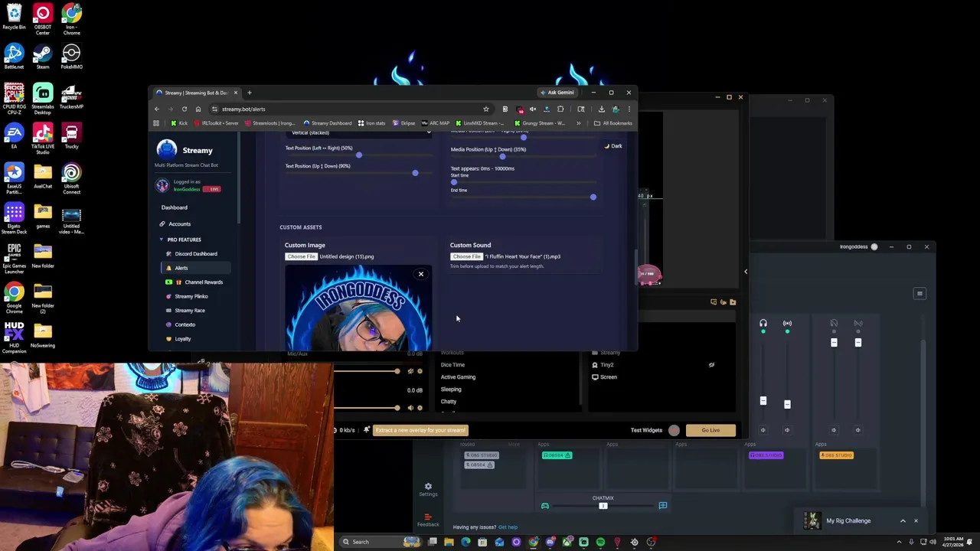980x551 pixels.
Task: Toggle the crossed-out headphones icon in Sonar
Action: tap(834, 324)
